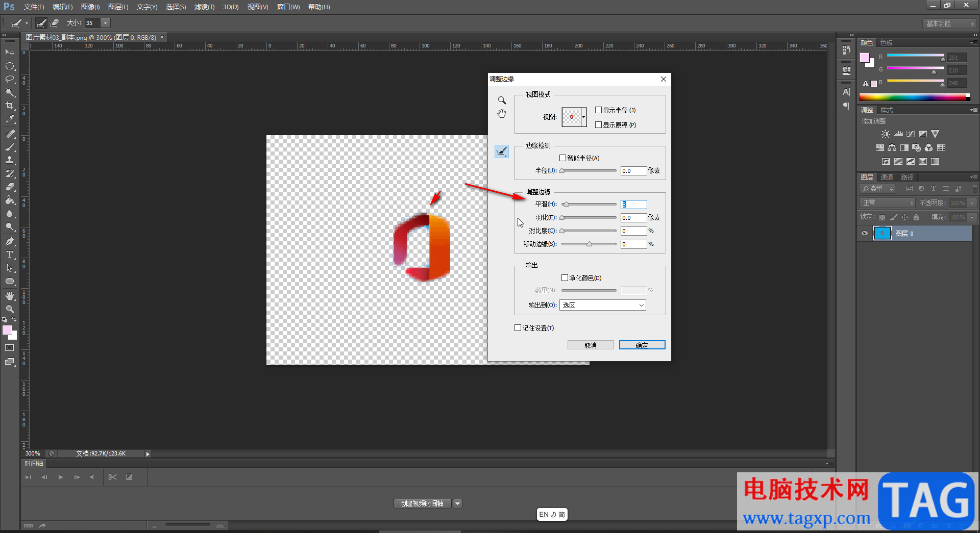Switch to the 色板 tab
Viewport: 980px width, 533px height.
(x=887, y=43)
